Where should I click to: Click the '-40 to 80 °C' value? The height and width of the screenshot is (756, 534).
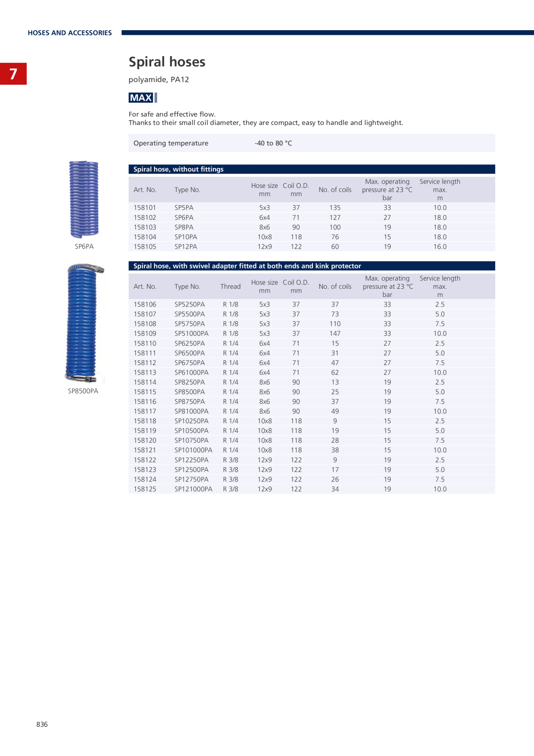pyautogui.click(x=273, y=143)
